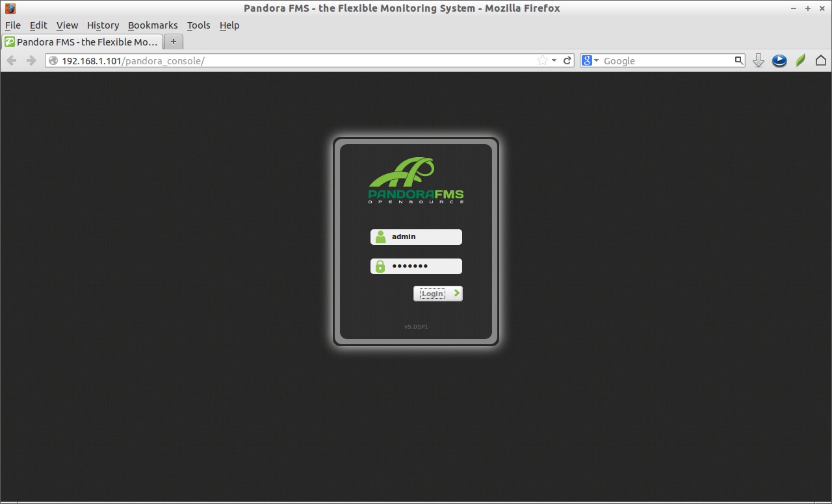
Task: Click the search magnifier icon
Action: coord(738,60)
